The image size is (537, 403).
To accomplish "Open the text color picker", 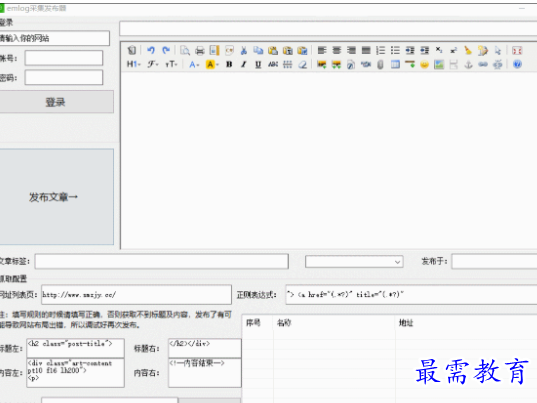I will pos(194,64).
